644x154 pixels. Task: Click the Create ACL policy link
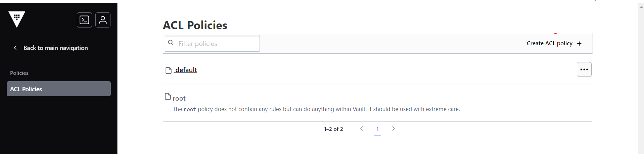pos(549,43)
